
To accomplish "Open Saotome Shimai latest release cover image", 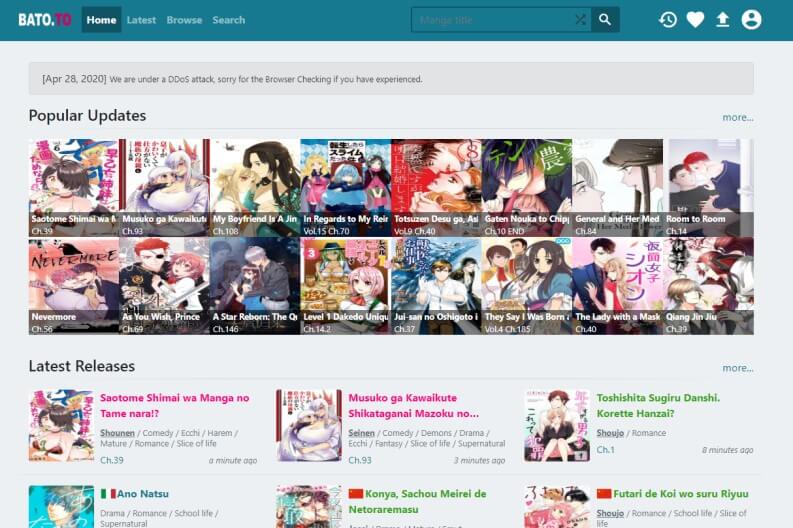I will click(x=61, y=425).
